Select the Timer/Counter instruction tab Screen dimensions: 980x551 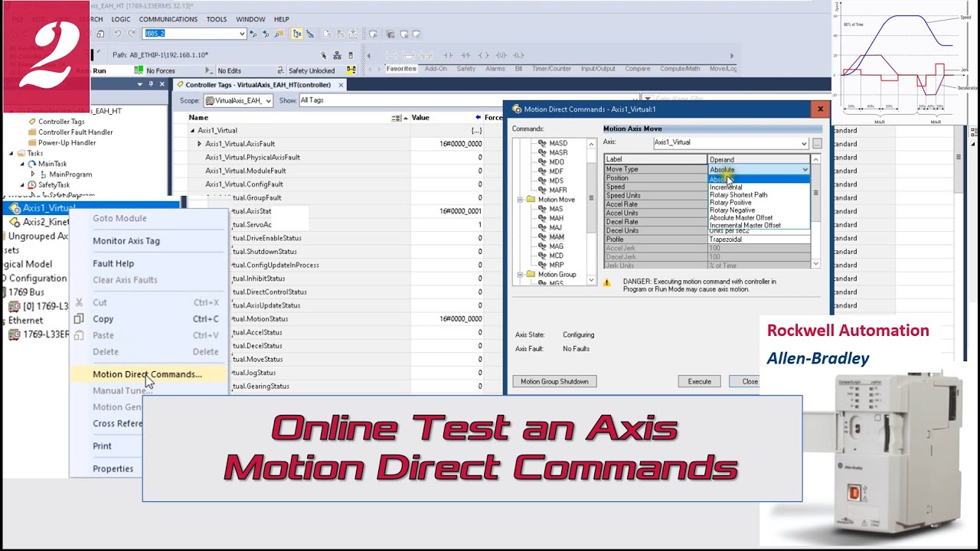click(552, 69)
